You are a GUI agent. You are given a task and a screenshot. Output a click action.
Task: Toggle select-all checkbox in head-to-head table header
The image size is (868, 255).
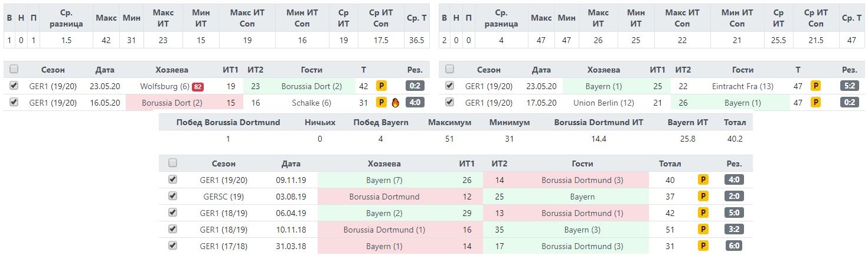pos(172,163)
